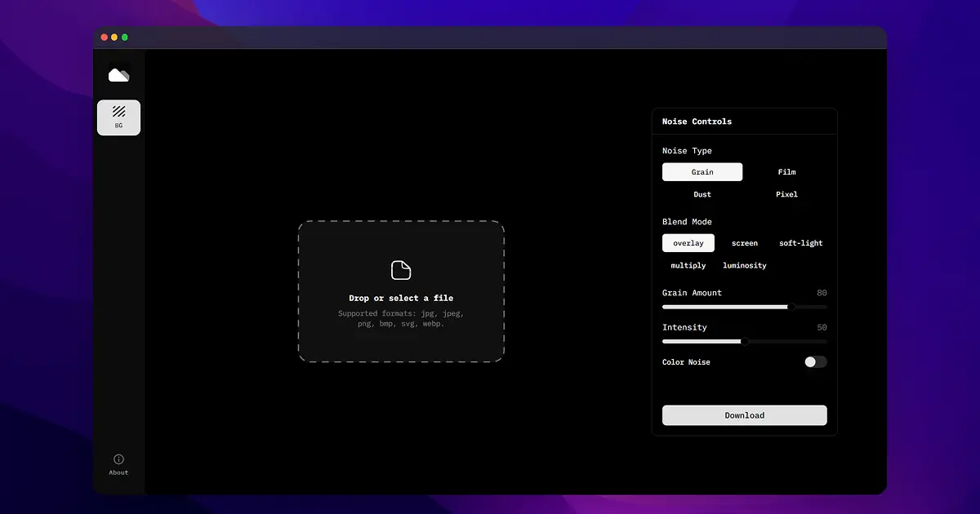This screenshot has height=514, width=980.
Task: Click the app logo icon in sidebar
Action: 118,75
